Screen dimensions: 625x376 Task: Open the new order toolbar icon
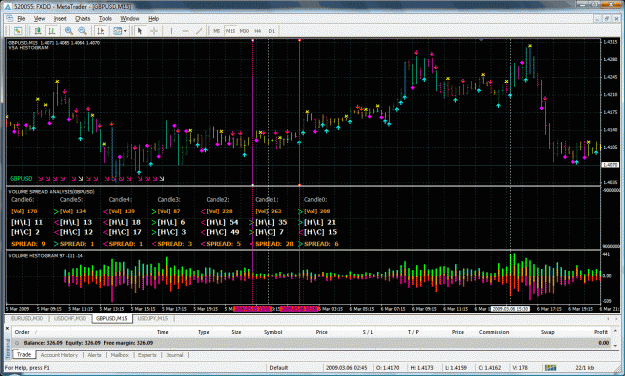click(18, 31)
